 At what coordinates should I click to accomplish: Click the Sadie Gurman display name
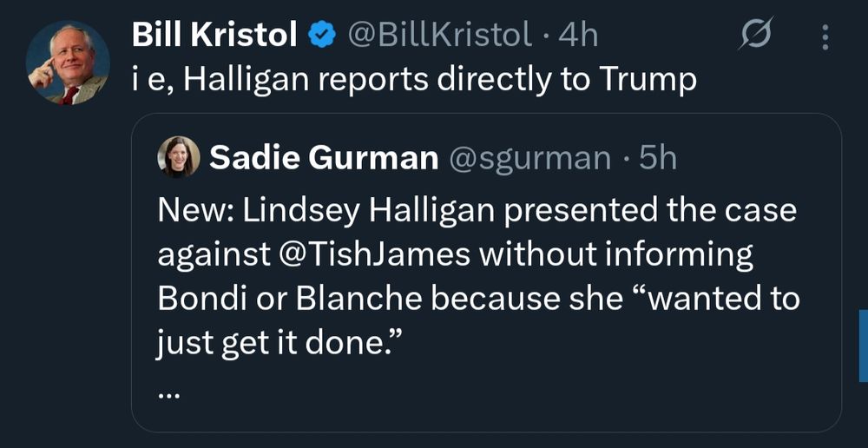(324, 157)
